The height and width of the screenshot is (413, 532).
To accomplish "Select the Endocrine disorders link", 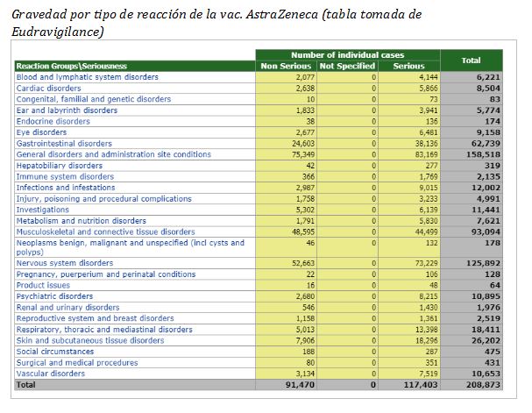I will [53, 121].
